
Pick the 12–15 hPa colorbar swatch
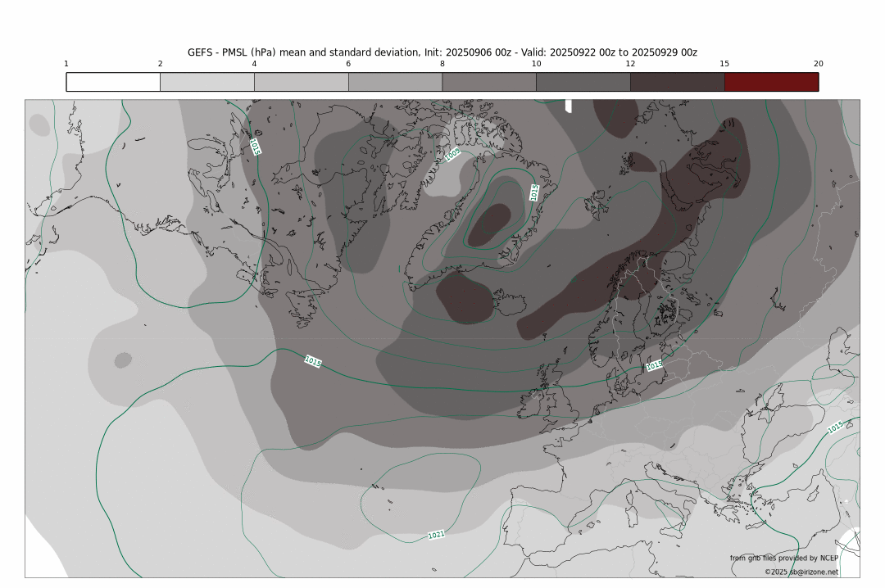pyautogui.click(x=677, y=82)
